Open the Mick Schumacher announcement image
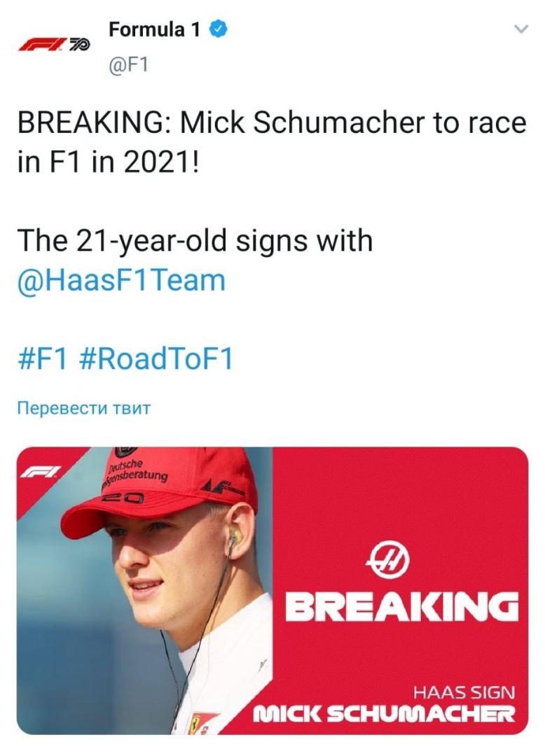The width and height of the screenshot is (545, 756). click(x=272, y=591)
